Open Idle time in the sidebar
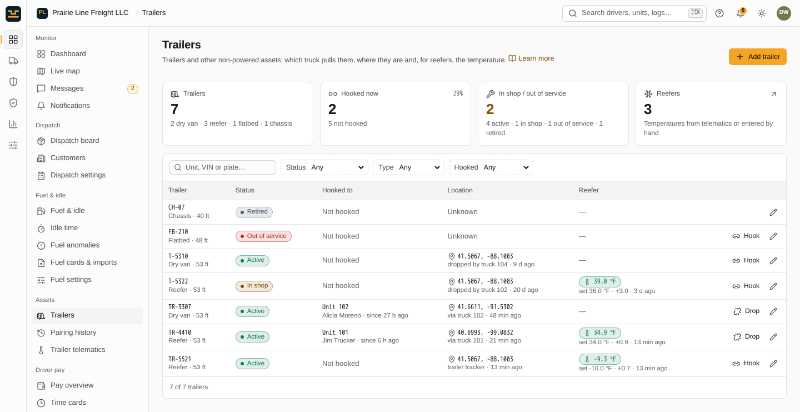The width and height of the screenshot is (800, 412). 87,227
